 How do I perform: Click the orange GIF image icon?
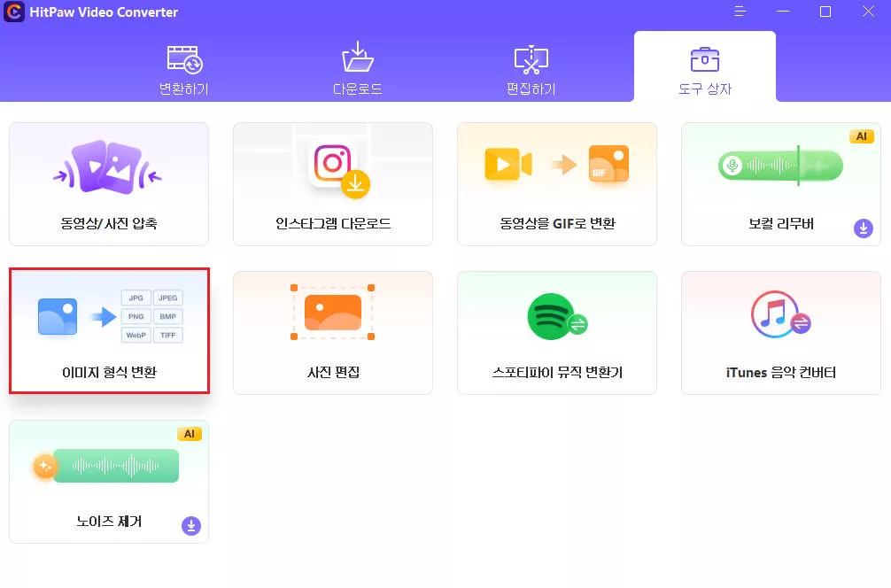(608, 164)
